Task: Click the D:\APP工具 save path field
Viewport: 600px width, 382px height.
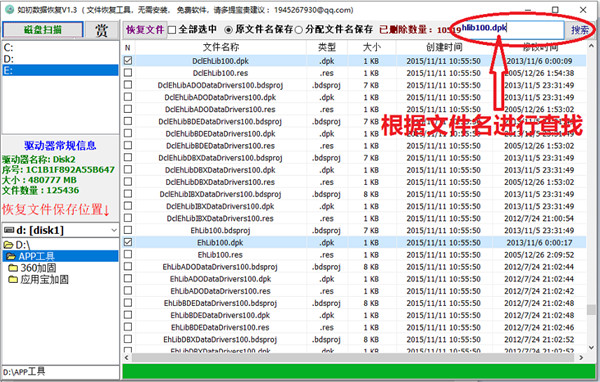Action: tap(60, 372)
